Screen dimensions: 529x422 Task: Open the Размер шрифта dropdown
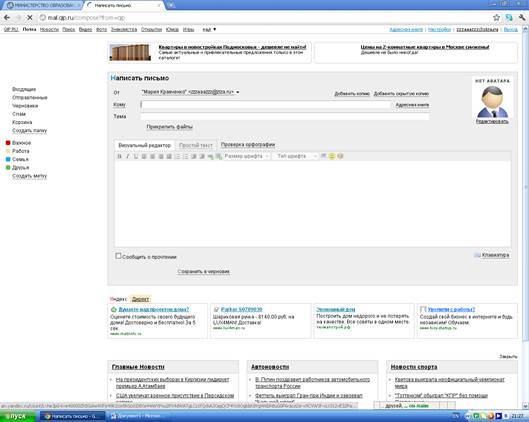click(x=246, y=156)
